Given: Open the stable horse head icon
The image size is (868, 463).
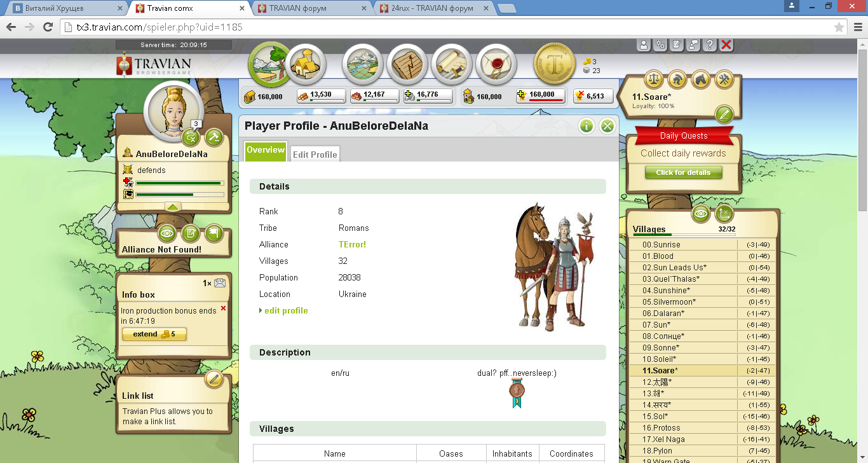Looking at the screenshot, I should pyautogui.click(x=701, y=79).
